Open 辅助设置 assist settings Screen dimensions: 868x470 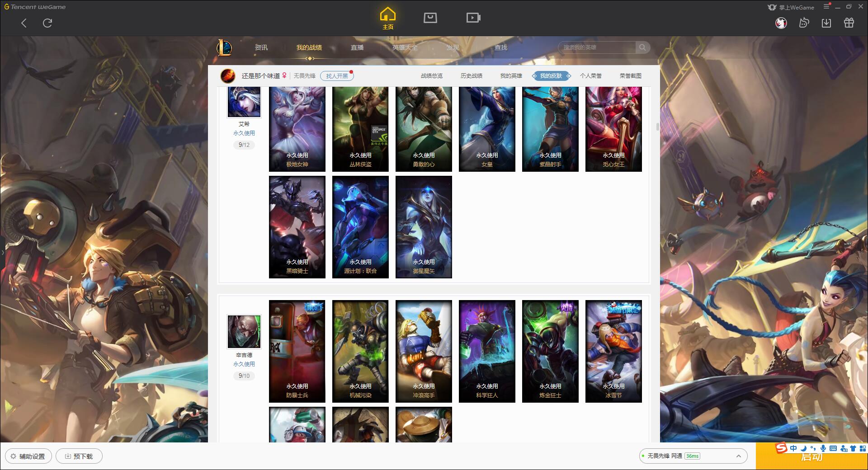pos(28,456)
